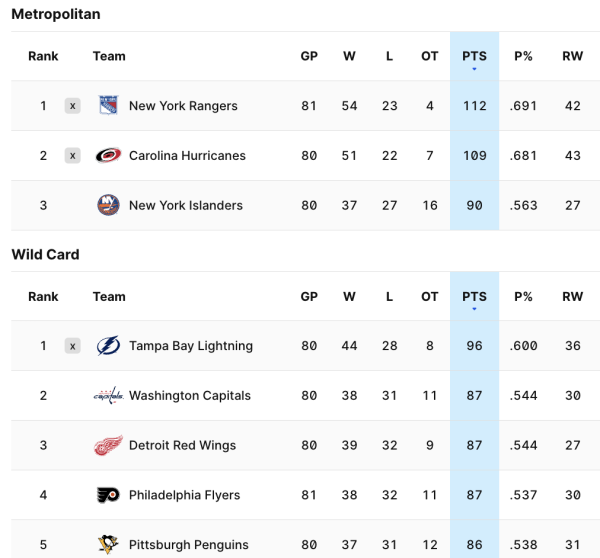Click the Detroit Red Wings logo

pyautogui.click(x=108, y=446)
